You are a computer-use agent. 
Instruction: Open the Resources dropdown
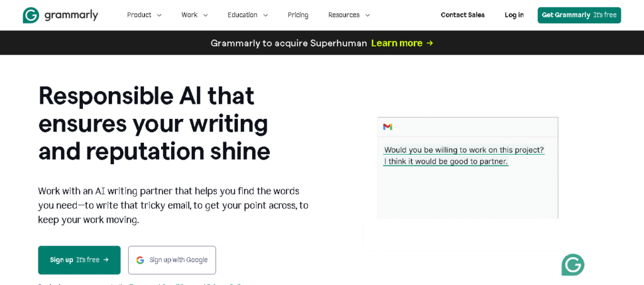pyautogui.click(x=349, y=15)
